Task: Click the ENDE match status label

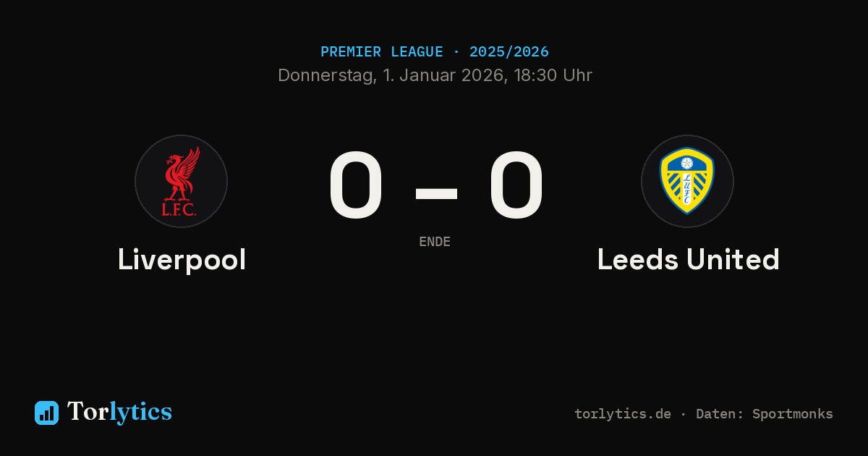Action: point(435,242)
